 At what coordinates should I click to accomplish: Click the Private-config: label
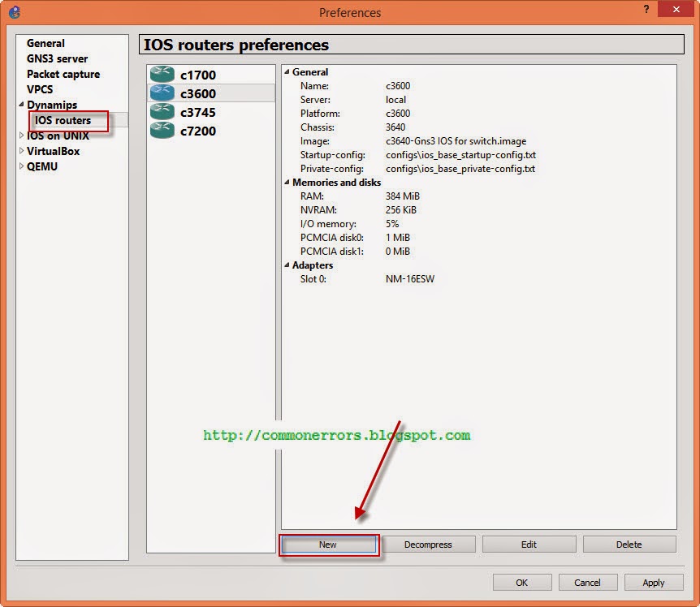click(331, 169)
